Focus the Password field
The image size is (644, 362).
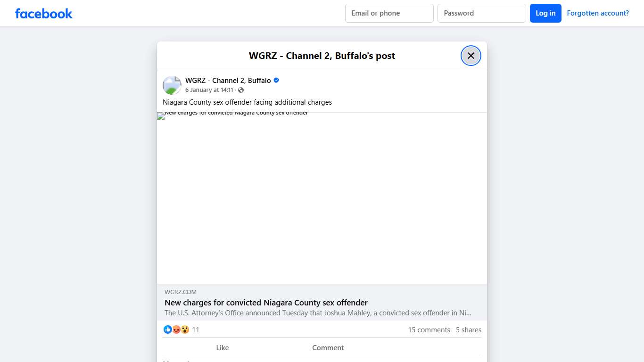[x=481, y=13]
